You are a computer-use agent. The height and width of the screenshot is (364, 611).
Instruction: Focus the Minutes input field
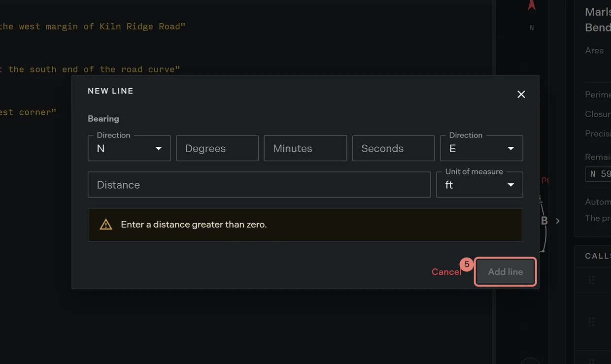[x=305, y=148]
